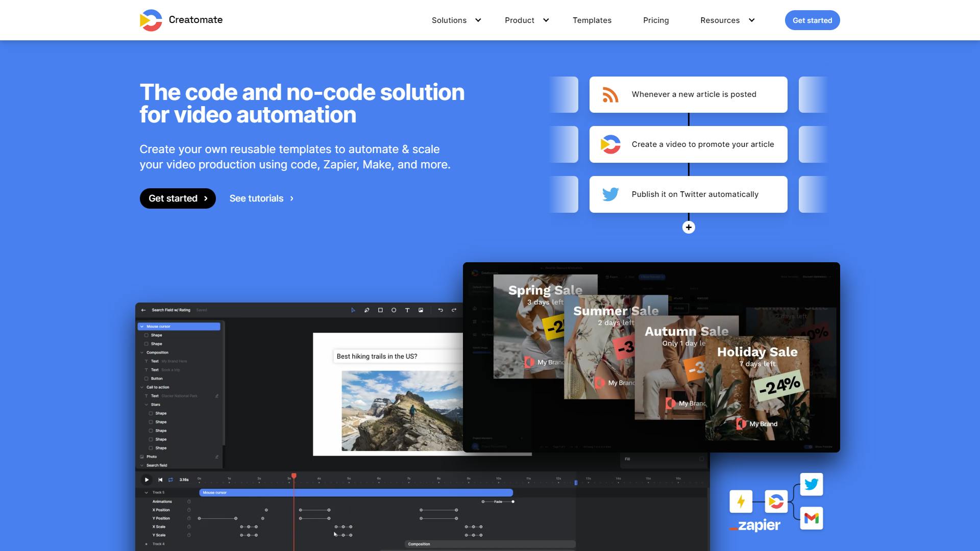Collapse the Mouse cursor layer group
This screenshot has height=551, width=980.
142,327
